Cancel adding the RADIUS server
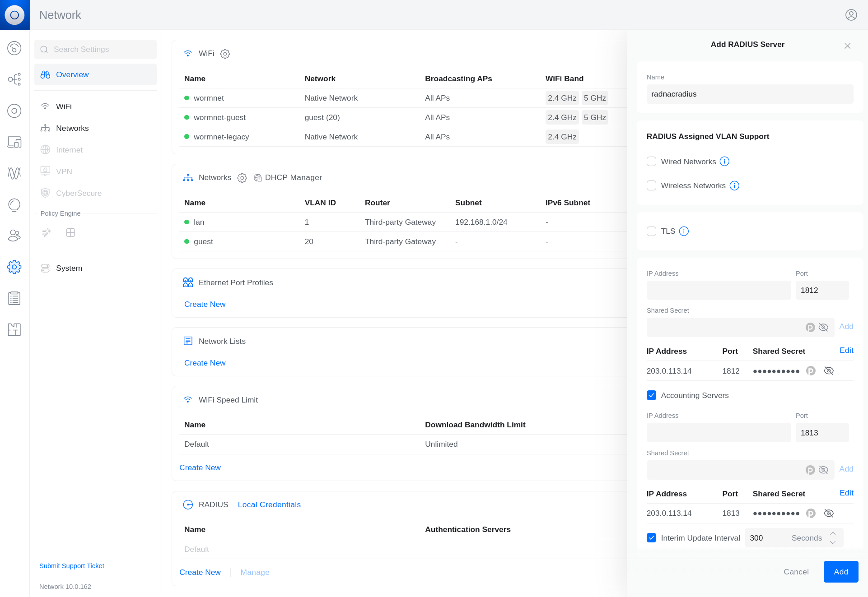 tap(796, 572)
